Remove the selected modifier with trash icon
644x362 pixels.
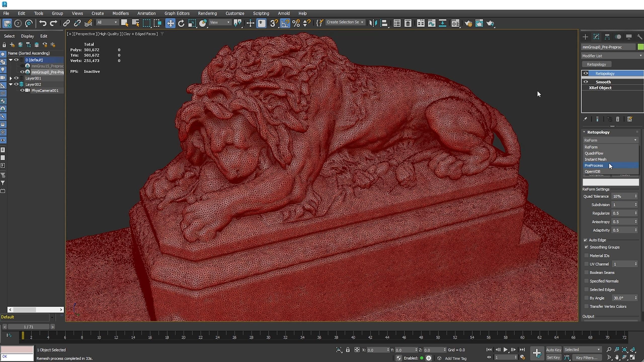coord(618,119)
